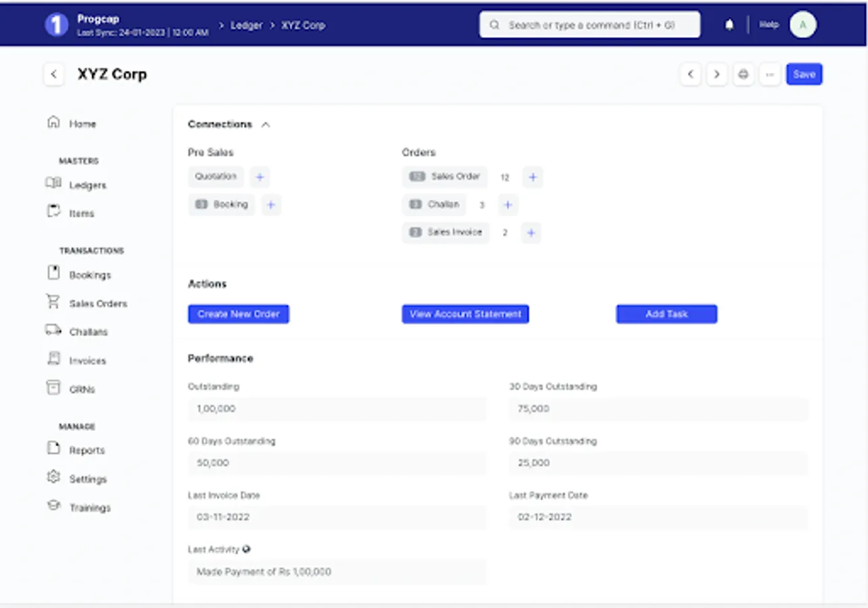Viewport: 868px width, 608px height.
Task: Add a new Sales Order with plus
Action: (533, 177)
